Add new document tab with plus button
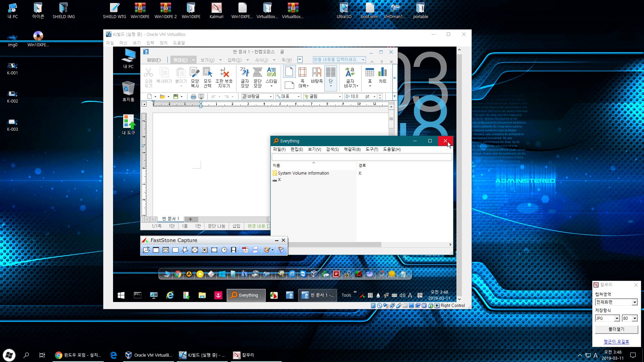Screen dimensions: 644x362 191,219
